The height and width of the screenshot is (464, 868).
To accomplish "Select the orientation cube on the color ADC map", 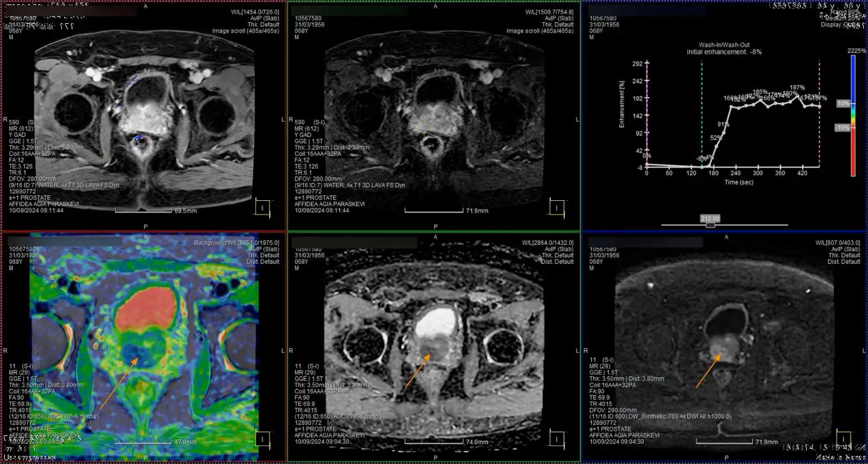I will (263, 438).
